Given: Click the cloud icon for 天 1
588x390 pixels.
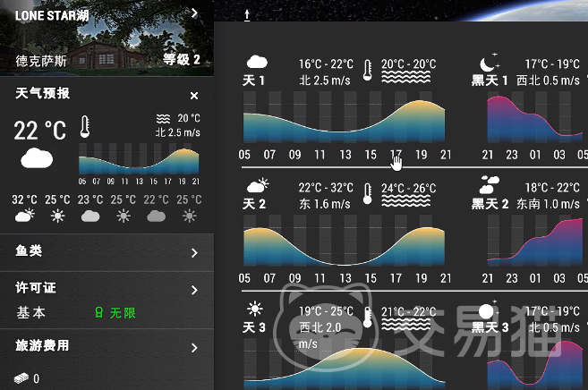Looking at the screenshot, I should pyautogui.click(x=257, y=62).
